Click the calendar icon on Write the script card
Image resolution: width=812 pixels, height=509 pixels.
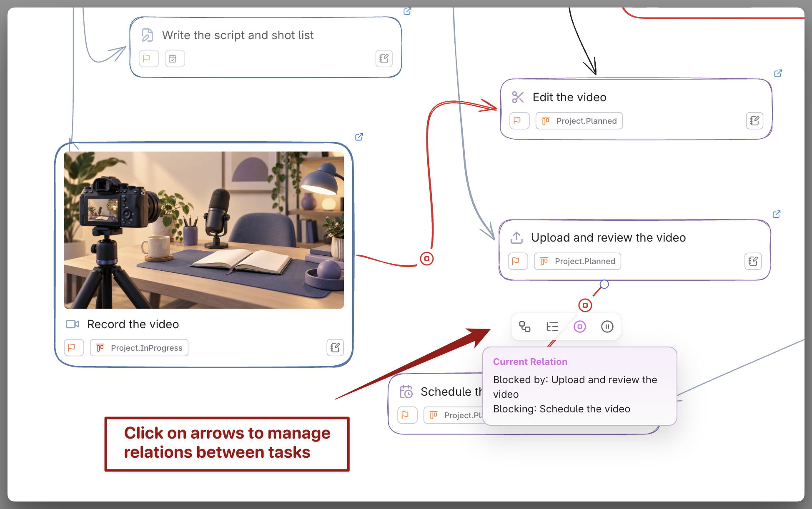pyautogui.click(x=175, y=59)
